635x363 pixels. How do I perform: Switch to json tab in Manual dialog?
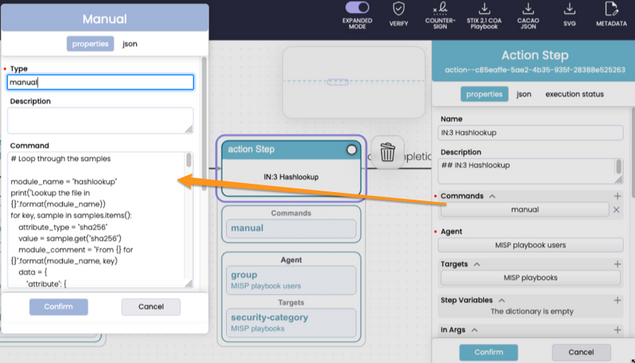coord(130,44)
